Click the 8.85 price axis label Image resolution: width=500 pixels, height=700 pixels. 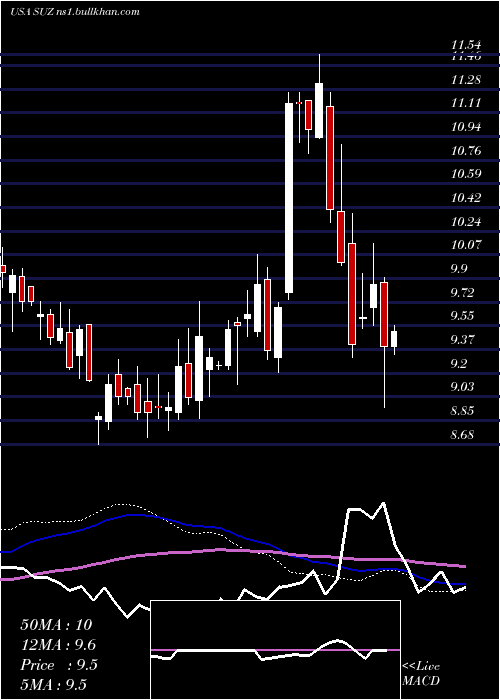tap(464, 411)
